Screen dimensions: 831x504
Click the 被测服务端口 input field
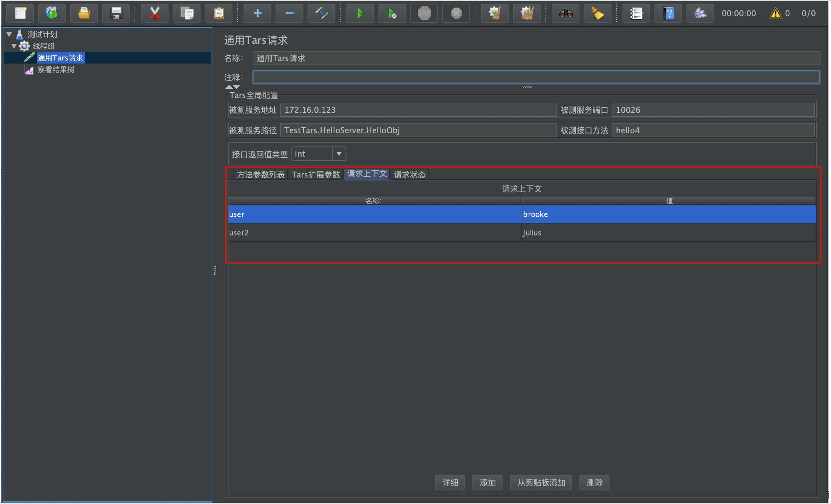(x=713, y=110)
